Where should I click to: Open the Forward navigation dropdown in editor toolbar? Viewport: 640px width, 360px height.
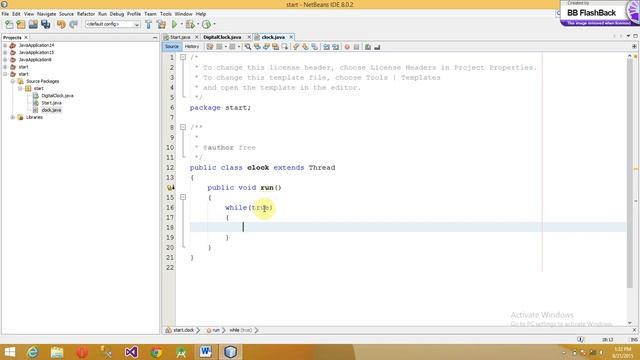[239, 47]
